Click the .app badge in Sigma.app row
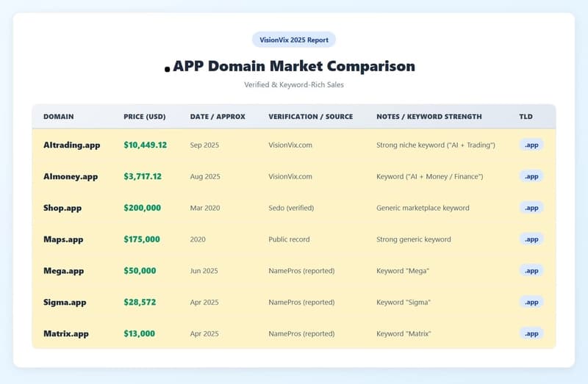 (531, 303)
